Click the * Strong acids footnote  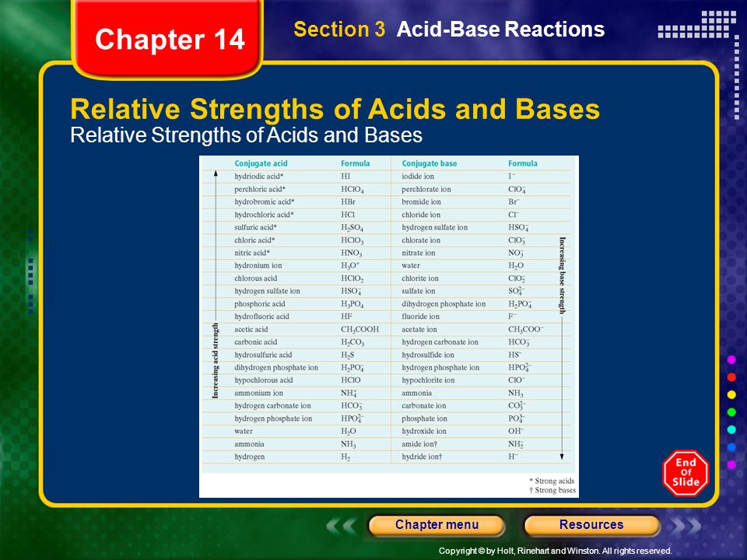point(552,481)
